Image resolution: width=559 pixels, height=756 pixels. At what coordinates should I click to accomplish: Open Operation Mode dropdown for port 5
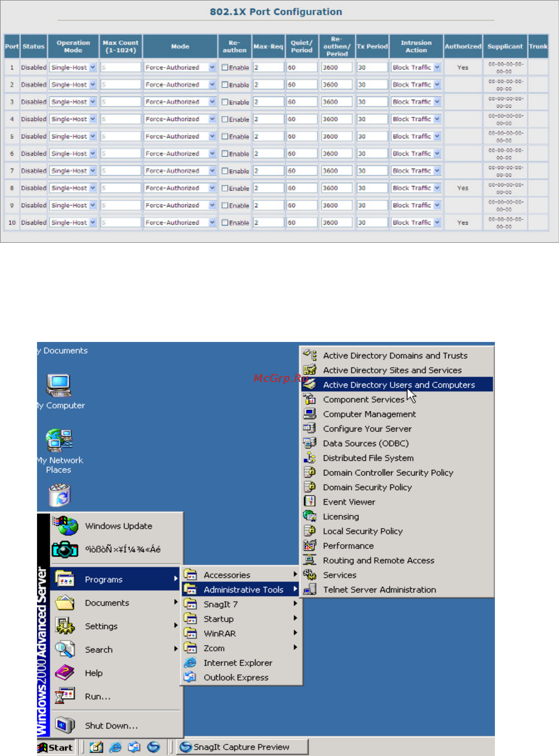pyautogui.click(x=73, y=136)
